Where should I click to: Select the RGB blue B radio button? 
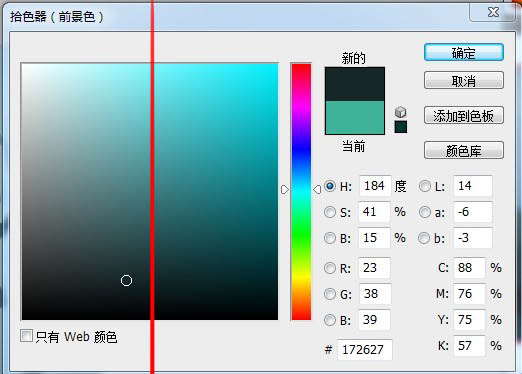[x=330, y=320]
